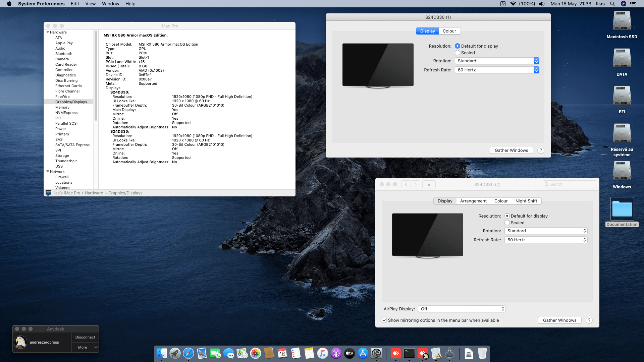Open the More menu in Anydesk
This screenshot has height=362, width=644.
tap(85, 347)
